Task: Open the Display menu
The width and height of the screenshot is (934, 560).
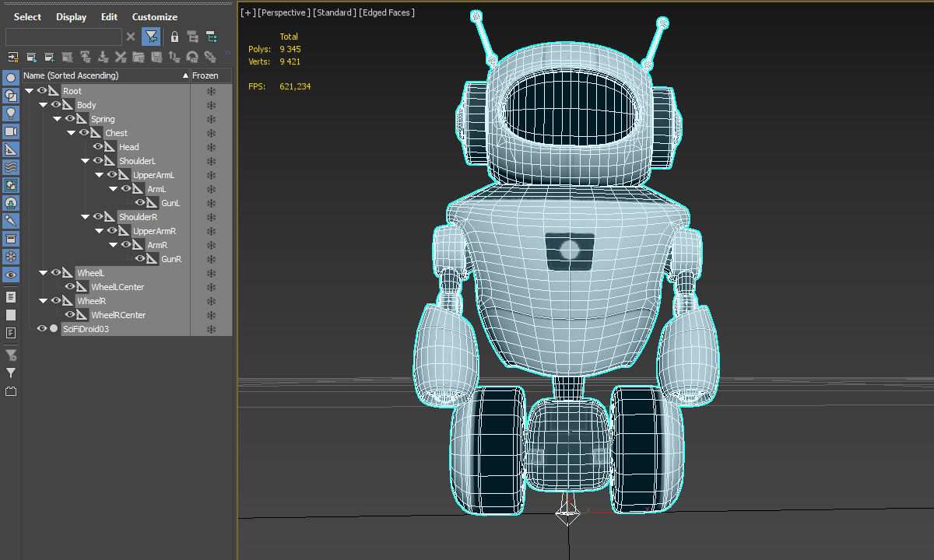Action: point(71,17)
